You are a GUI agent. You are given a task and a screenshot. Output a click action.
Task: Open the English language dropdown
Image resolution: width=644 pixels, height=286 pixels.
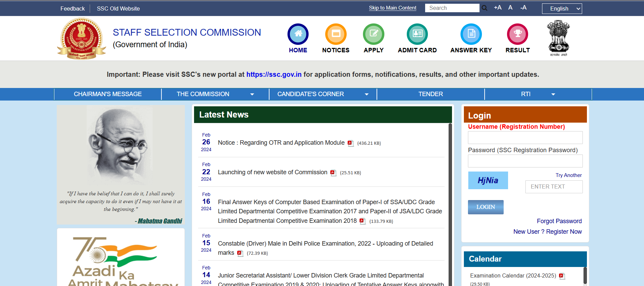pyautogui.click(x=562, y=8)
